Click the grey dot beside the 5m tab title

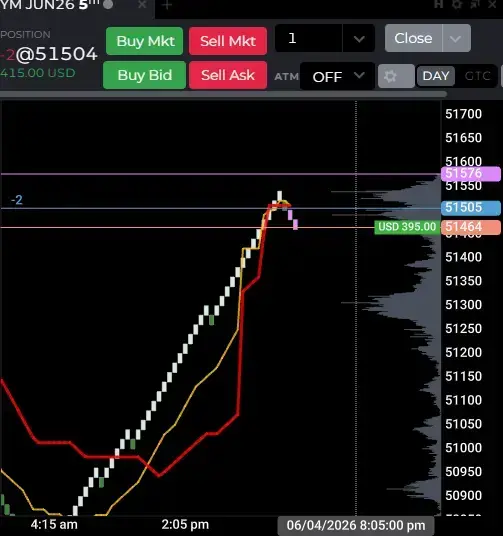(x=108, y=4)
